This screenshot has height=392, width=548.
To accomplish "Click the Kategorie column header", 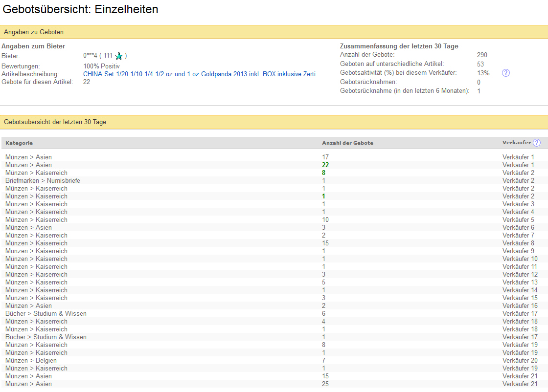I will coord(19,143).
